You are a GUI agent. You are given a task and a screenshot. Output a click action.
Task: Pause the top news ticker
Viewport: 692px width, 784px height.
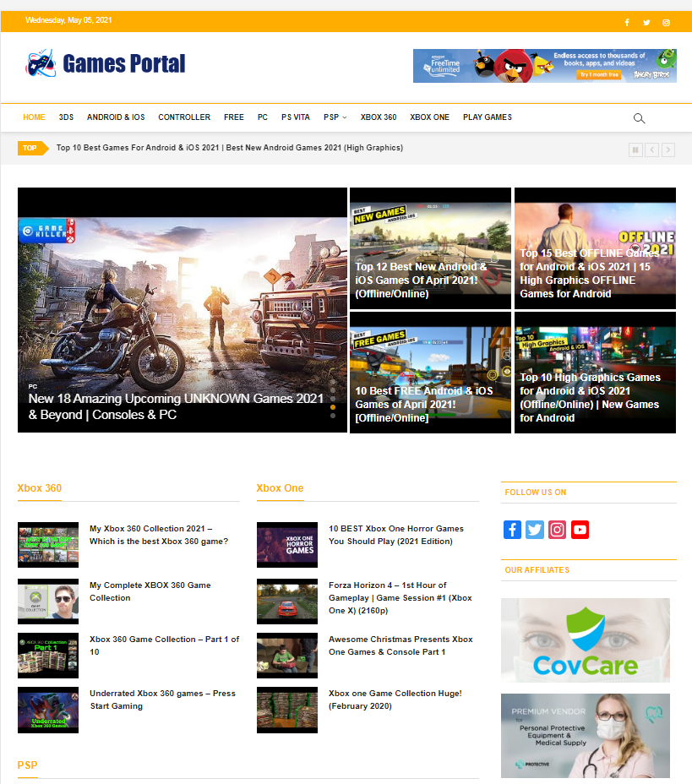[635, 150]
